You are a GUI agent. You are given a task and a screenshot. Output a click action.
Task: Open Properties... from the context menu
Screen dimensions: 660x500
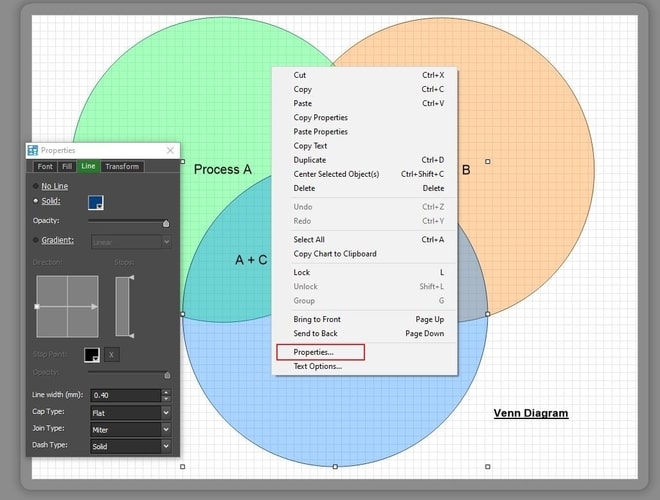[365, 352]
